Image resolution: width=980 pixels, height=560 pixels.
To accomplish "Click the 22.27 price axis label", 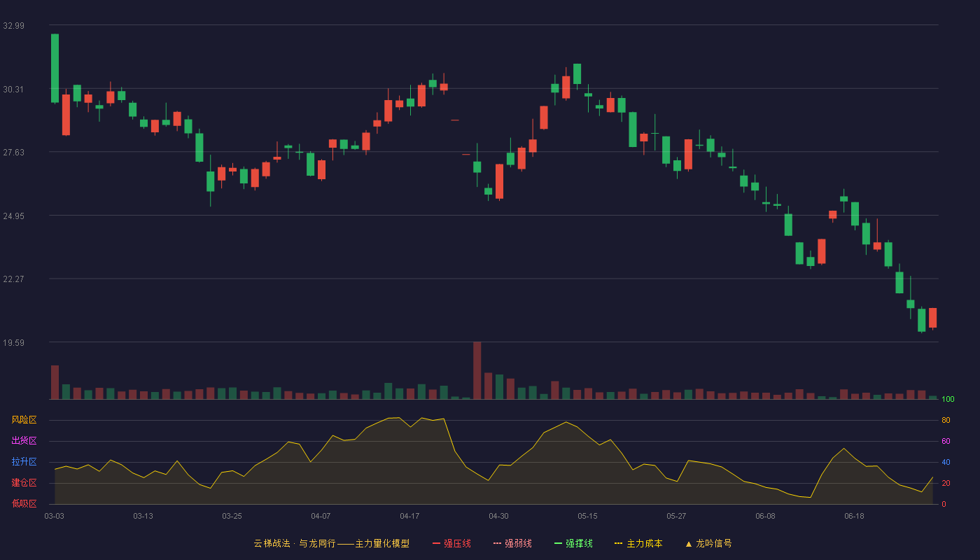I will coord(13,279).
